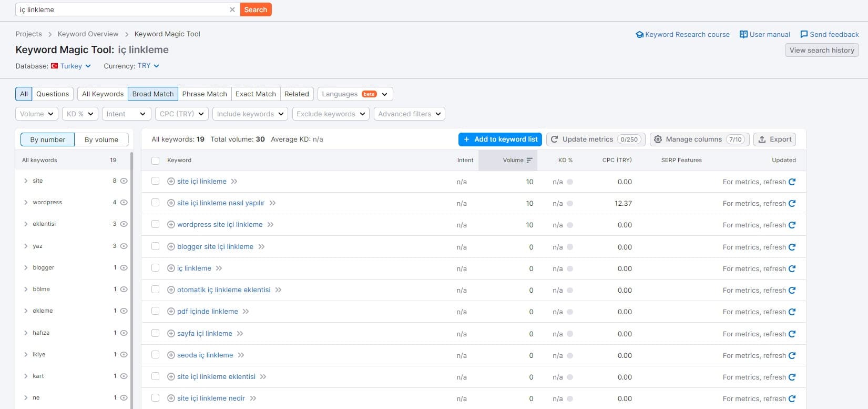Viewport: 868px width, 409px height.
Task: Add wordpress site içi linkleme via plus icon
Action: click(x=171, y=225)
